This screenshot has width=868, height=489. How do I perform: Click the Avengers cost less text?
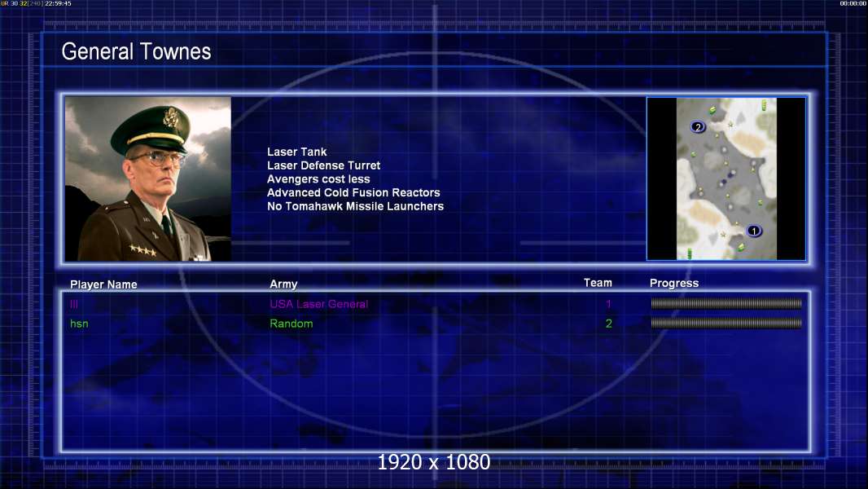tap(318, 178)
